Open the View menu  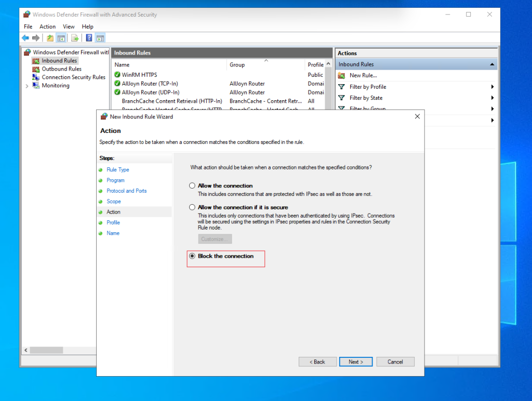(69, 26)
